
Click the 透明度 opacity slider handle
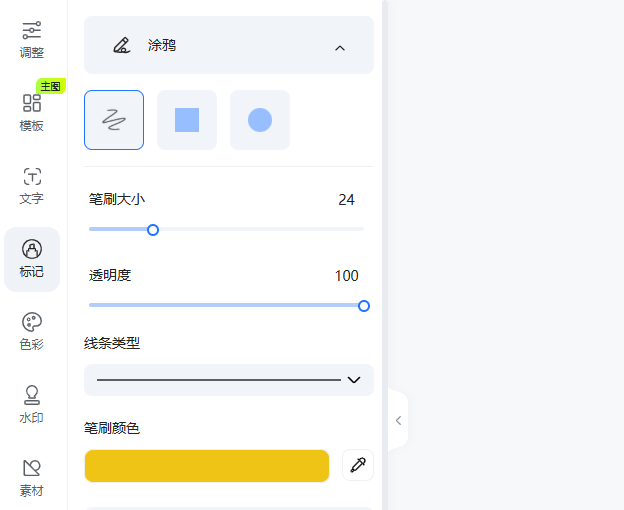(x=364, y=306)
